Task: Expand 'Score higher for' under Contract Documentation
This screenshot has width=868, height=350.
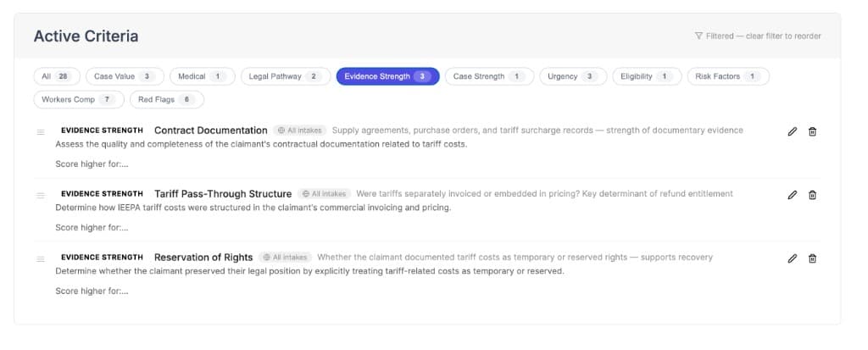Action: [92, 164]
